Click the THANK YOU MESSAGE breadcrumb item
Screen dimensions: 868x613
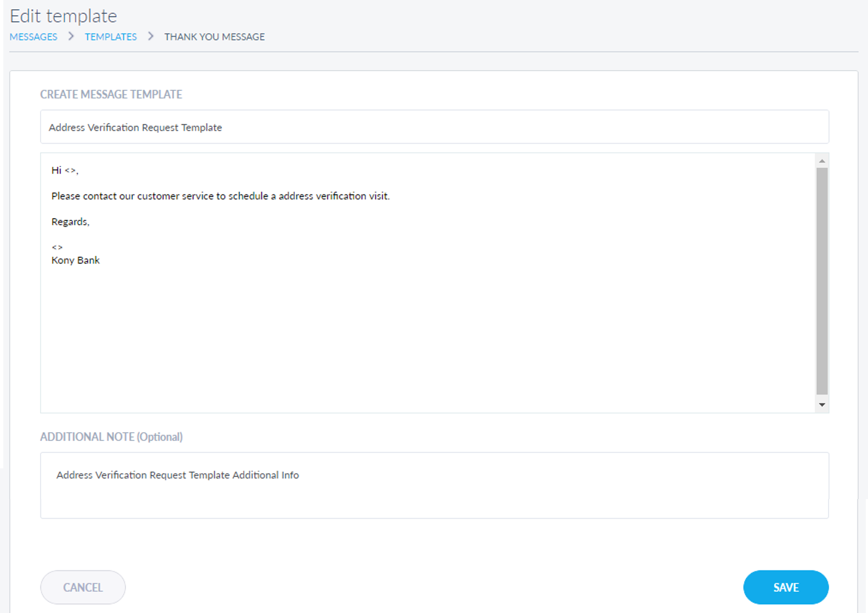(214, 37)
